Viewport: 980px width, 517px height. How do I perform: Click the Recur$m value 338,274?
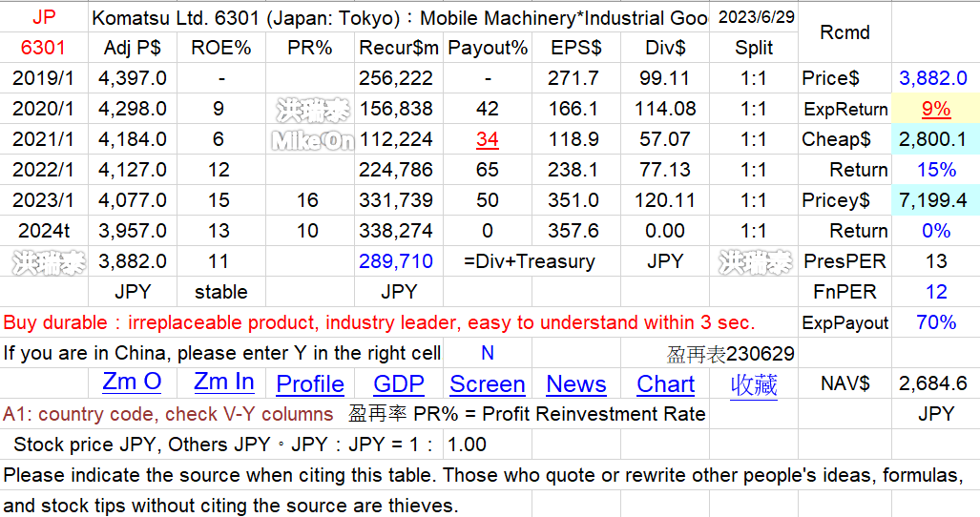(396, 231)
